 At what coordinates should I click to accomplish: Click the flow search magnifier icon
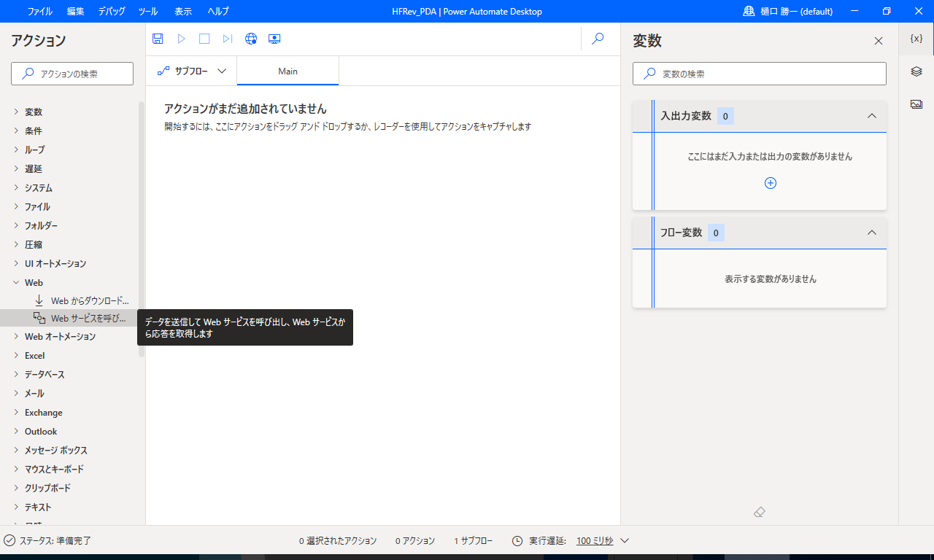point(598,39)
